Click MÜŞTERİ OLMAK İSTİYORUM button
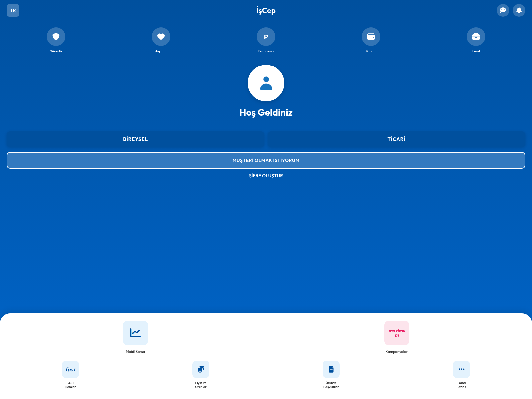The image size is (532, 399). 266,160
